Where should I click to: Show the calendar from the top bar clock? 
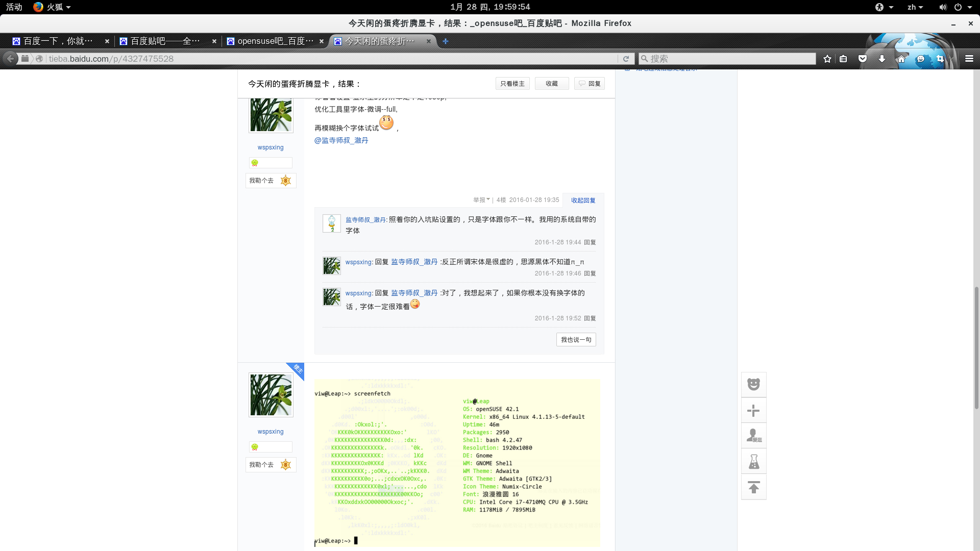490,7
